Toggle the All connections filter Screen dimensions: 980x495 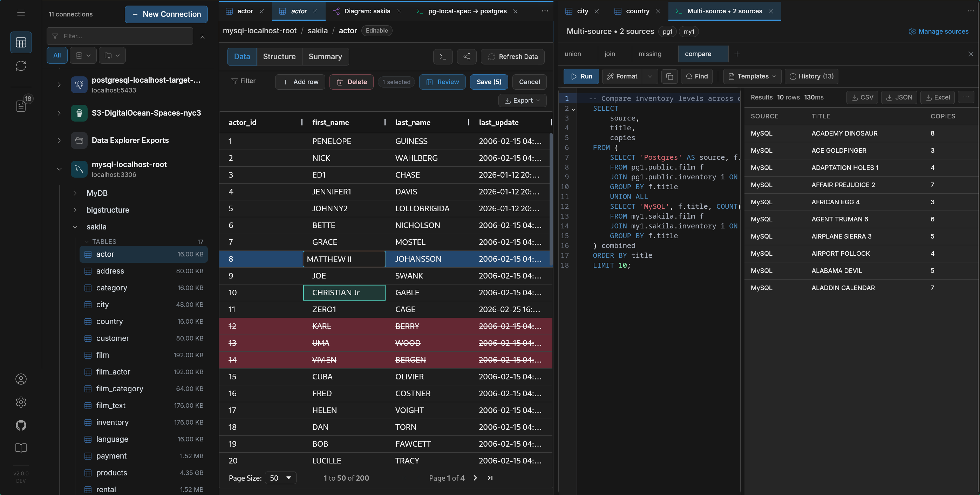tap(57, 55)
